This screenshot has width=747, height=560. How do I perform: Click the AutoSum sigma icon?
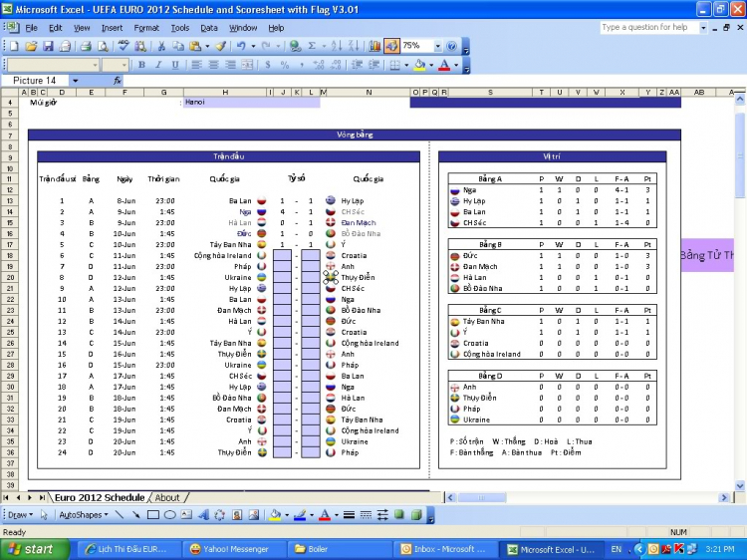coord(312,46)
